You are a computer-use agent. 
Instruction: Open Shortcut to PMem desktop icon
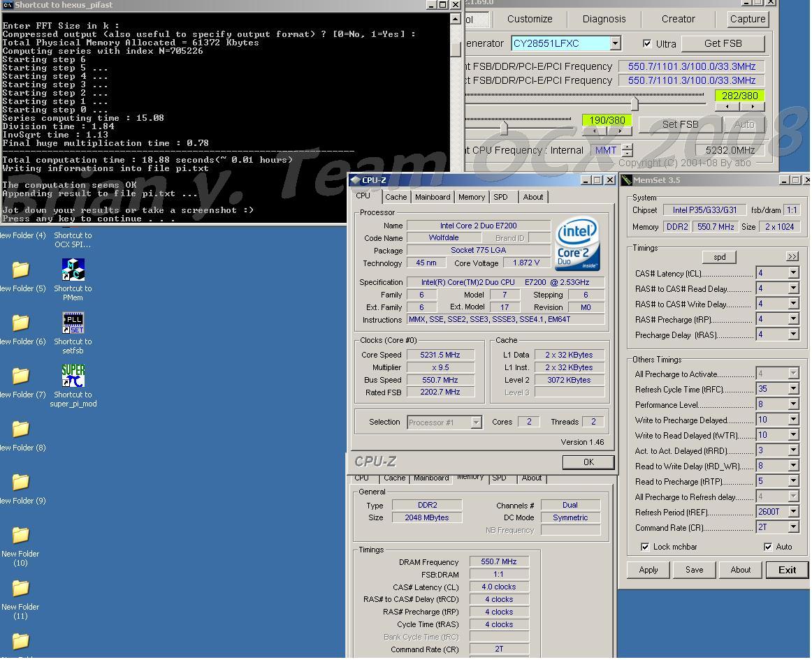pyautogui.click(x=73, y=270)
